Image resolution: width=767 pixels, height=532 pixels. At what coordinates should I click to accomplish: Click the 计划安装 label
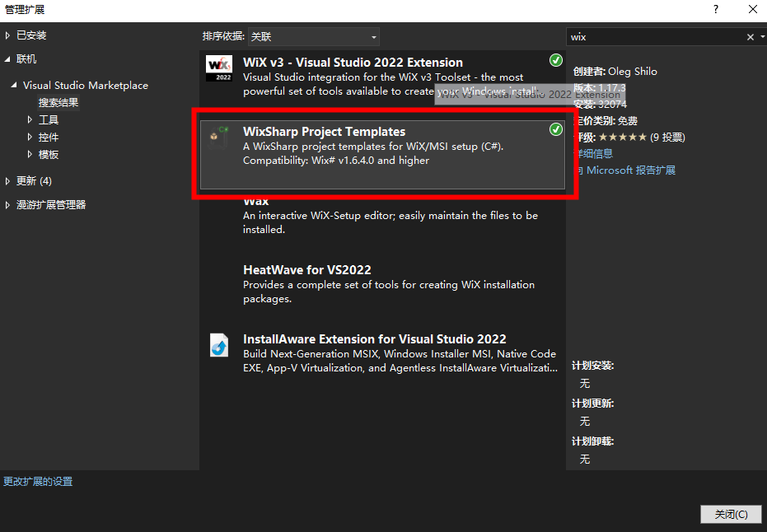(x=592, y=366)
